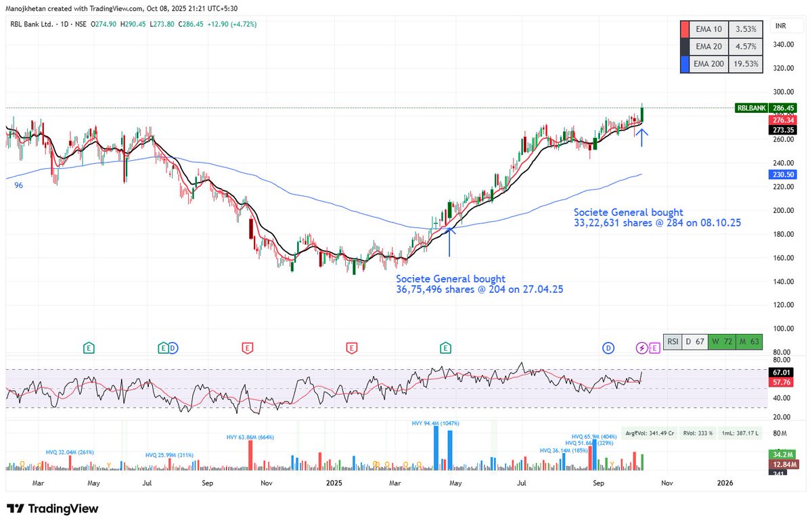This screenshot has height=526, width=812.
Task: Select the Societe General 08.10.25 annotation text
Action: tap(658, 217)
